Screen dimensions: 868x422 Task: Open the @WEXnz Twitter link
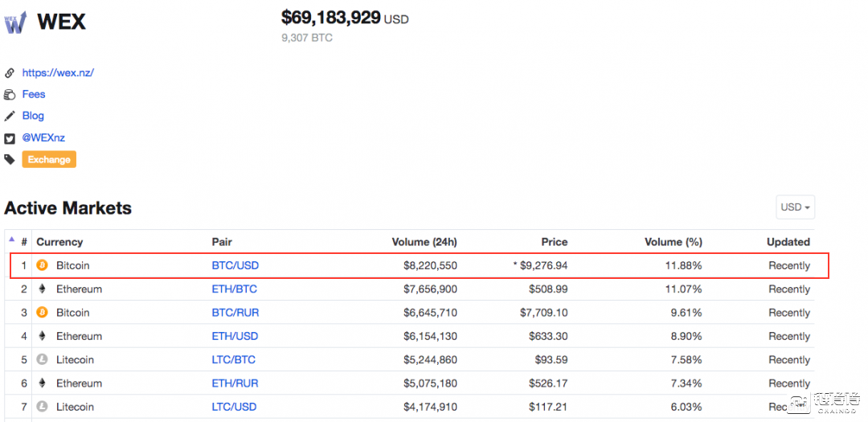click(x=43, y=138)
